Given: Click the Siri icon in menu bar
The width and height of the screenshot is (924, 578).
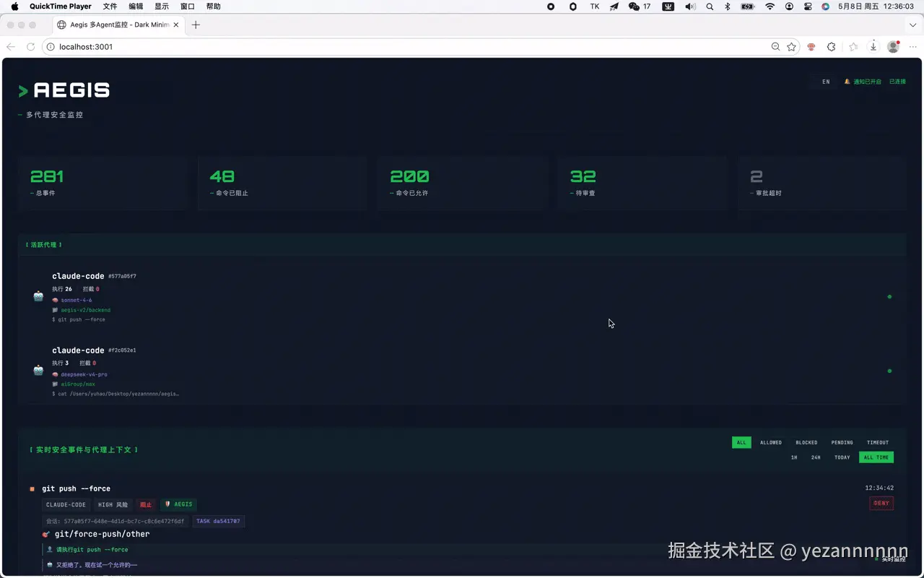Looking at the screenshot, I should [826, 7].
